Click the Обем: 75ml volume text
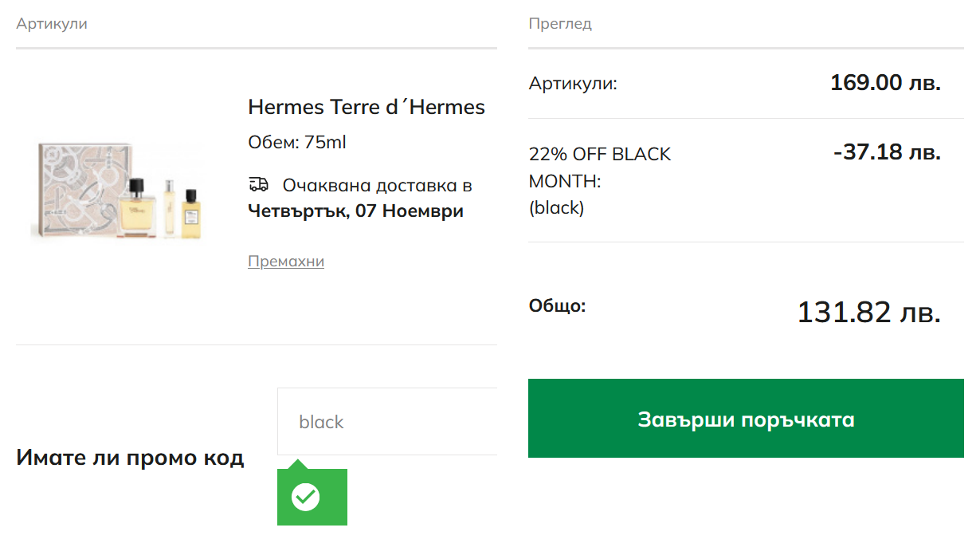The image size is (980, 559). point(297,143)
